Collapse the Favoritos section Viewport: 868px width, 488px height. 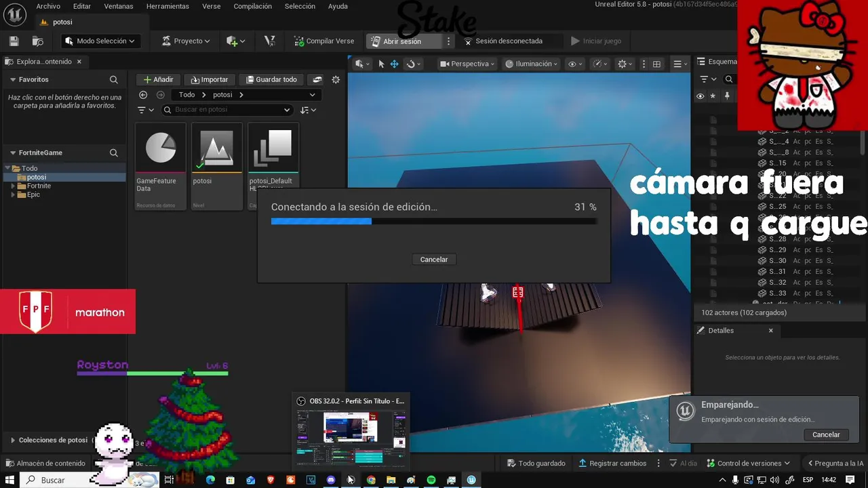13,79
